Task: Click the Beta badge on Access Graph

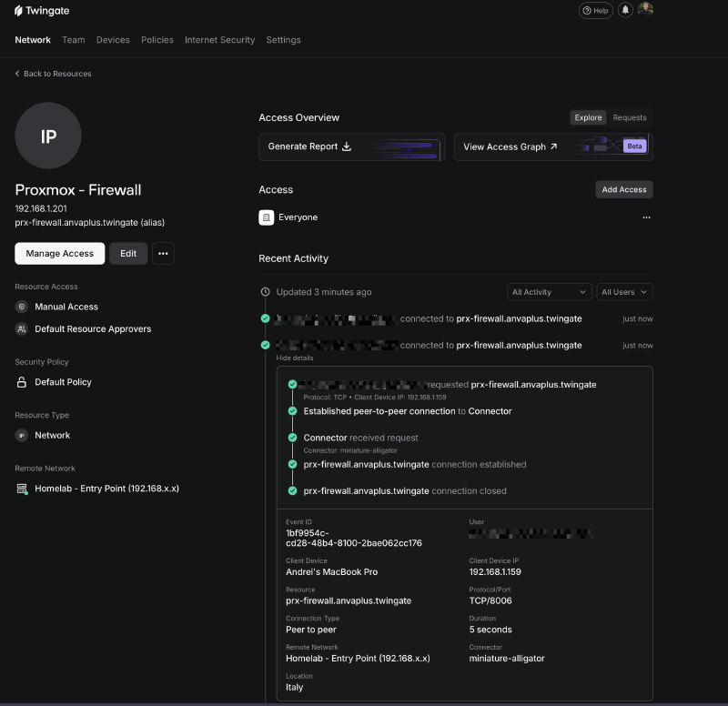Action: (x=634, y=146)
